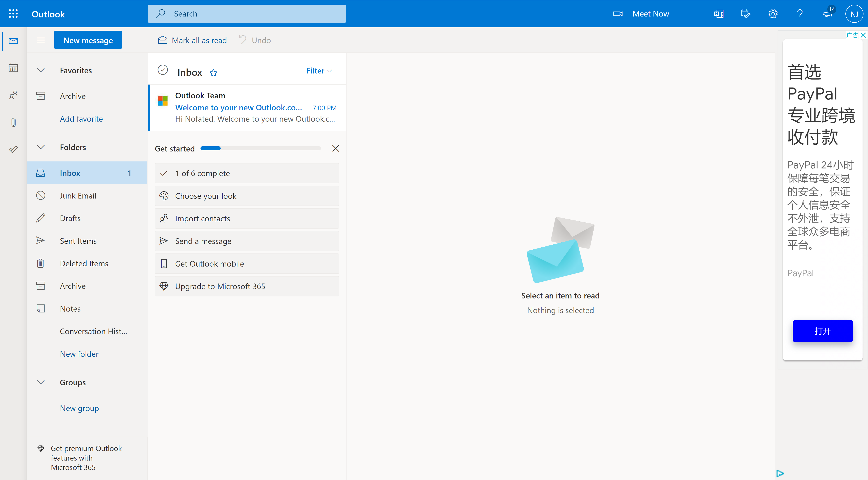Open the Files attachment icon in sidebar
868x480 pixels.
pyautogui.click(x=14, y=122)
